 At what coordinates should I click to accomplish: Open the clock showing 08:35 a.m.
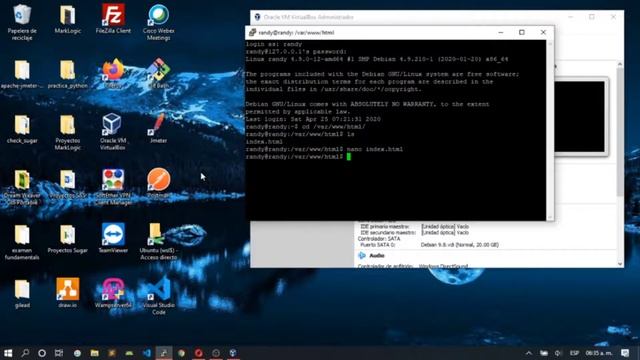pyautogui.click(x=599, y=353)
